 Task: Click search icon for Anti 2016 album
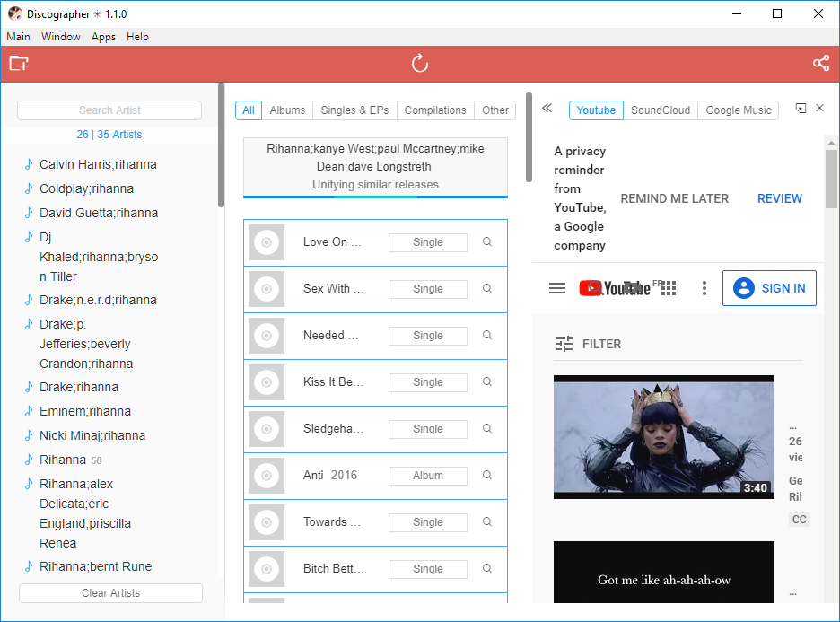point(487,475)
